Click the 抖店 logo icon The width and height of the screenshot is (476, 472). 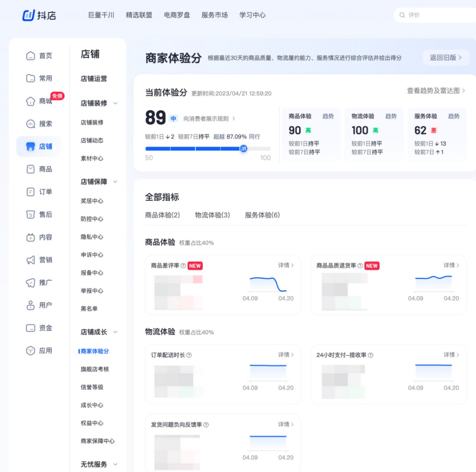coord(28,15)
